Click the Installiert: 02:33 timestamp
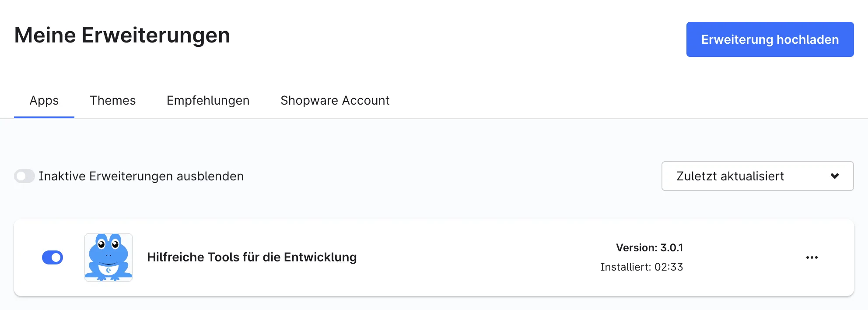Viewport: 868px width, 310px height. pyautogui.click(x=641, y=267)
